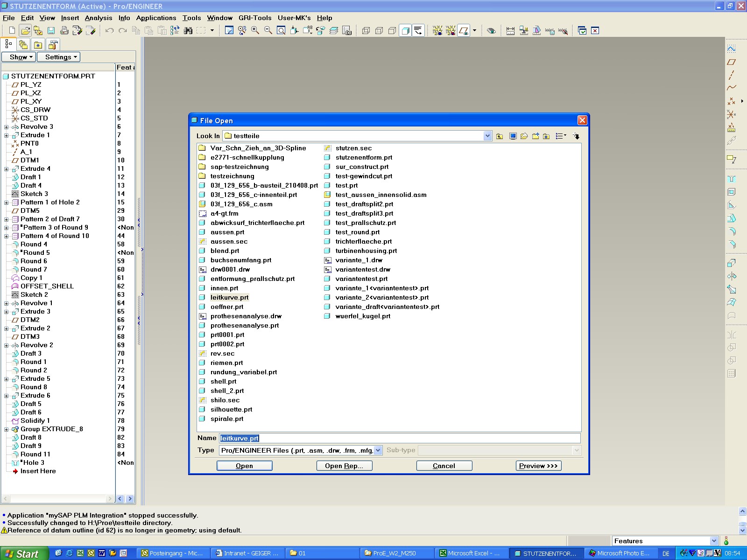Click the refit view icon

coord(281,30)
